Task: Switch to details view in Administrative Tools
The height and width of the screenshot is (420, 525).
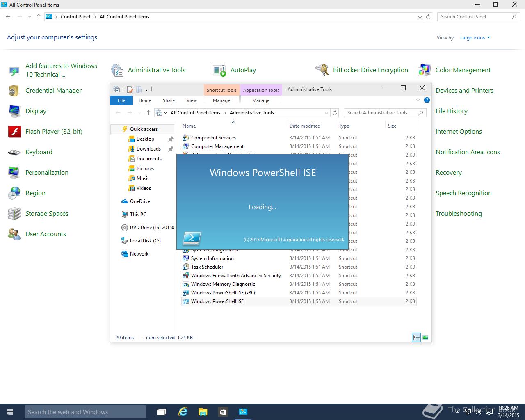Action: [416, 338]
